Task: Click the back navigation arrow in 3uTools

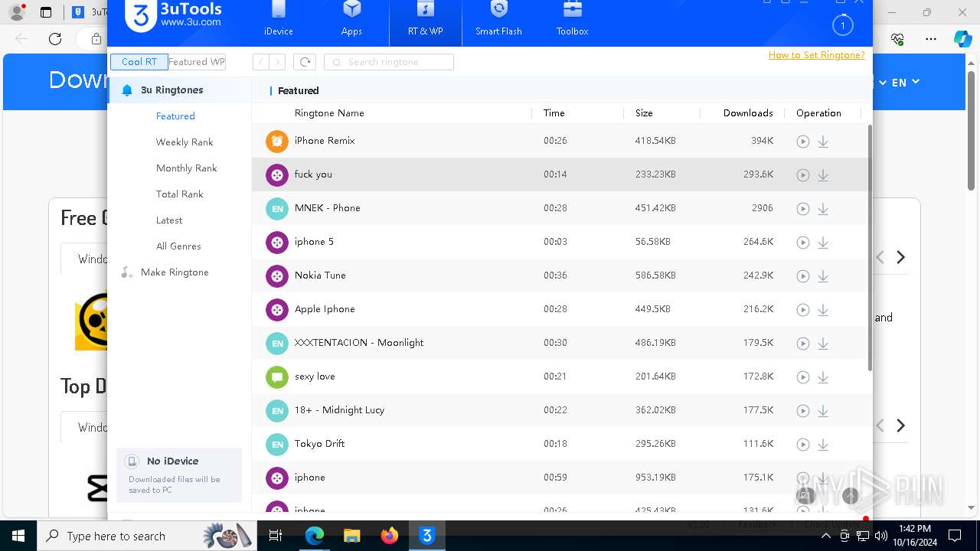Action: (261, 62)
